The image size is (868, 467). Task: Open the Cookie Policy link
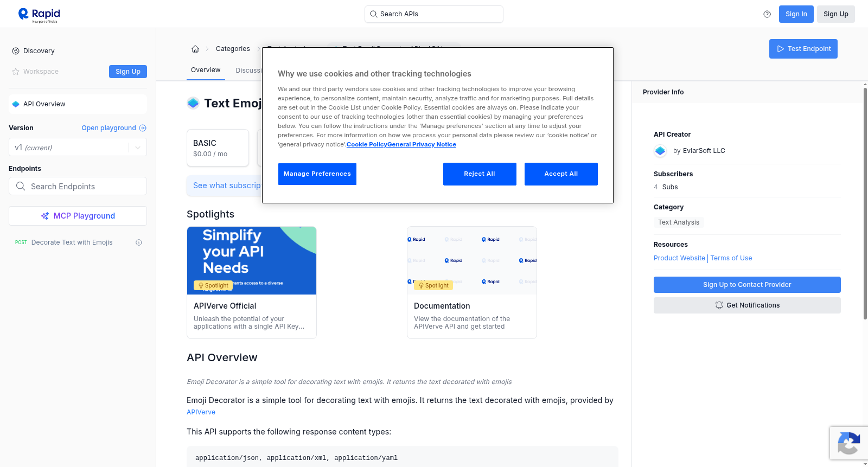pyautogui.click(x=367, y=144)
